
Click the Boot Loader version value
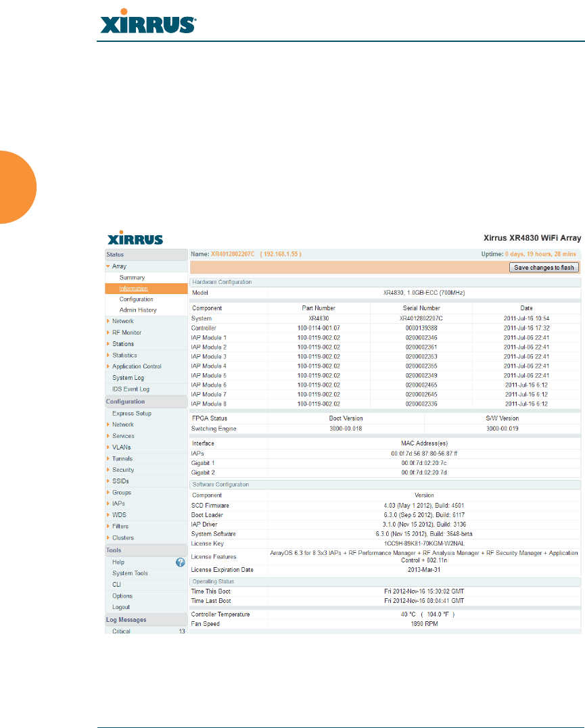click(x=424, y=515)
